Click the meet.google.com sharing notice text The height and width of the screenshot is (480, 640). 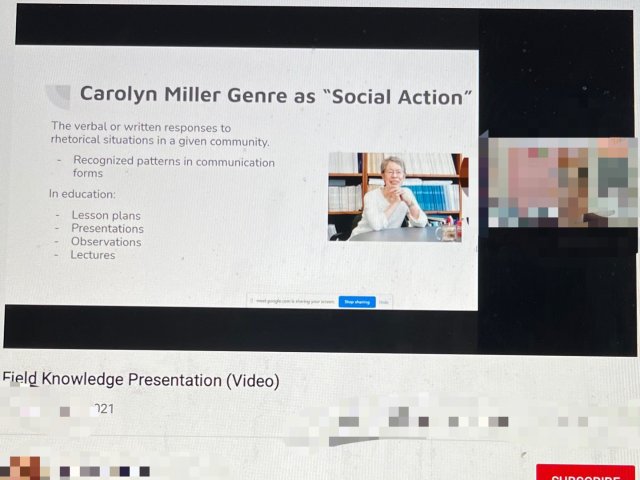coord(294,301)
